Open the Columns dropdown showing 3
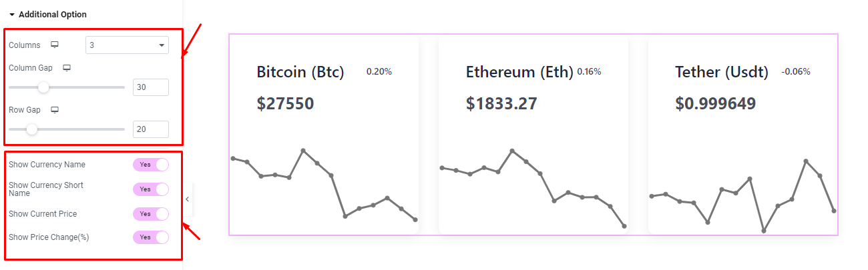The height and width of the screenshot is (270, 868). point(127,45)
